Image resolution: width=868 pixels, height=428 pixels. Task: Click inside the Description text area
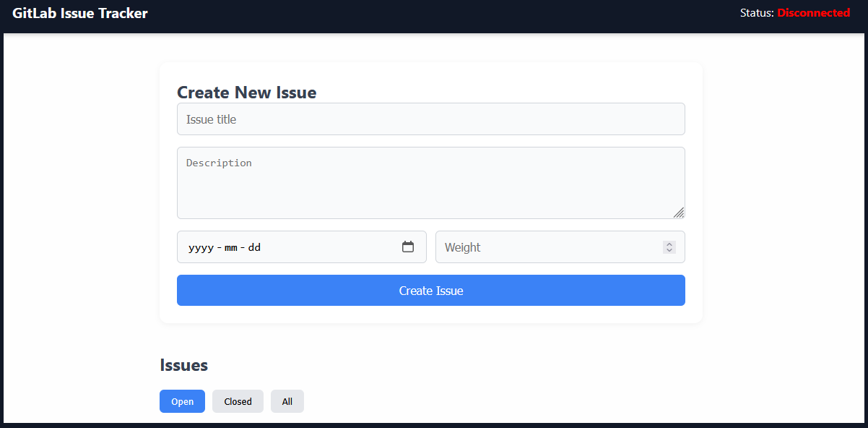click(x=430, y=181)
